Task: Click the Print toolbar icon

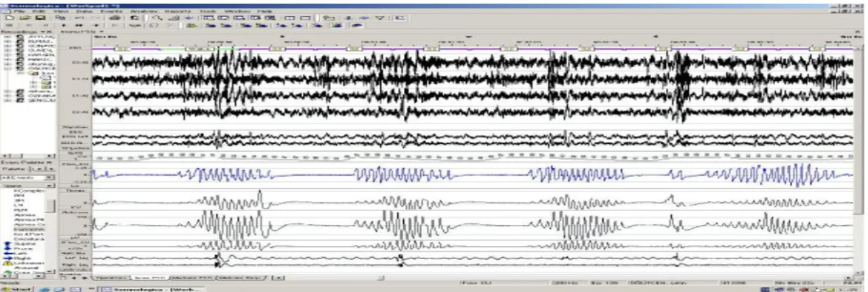Action: click(x=116, y=18)
